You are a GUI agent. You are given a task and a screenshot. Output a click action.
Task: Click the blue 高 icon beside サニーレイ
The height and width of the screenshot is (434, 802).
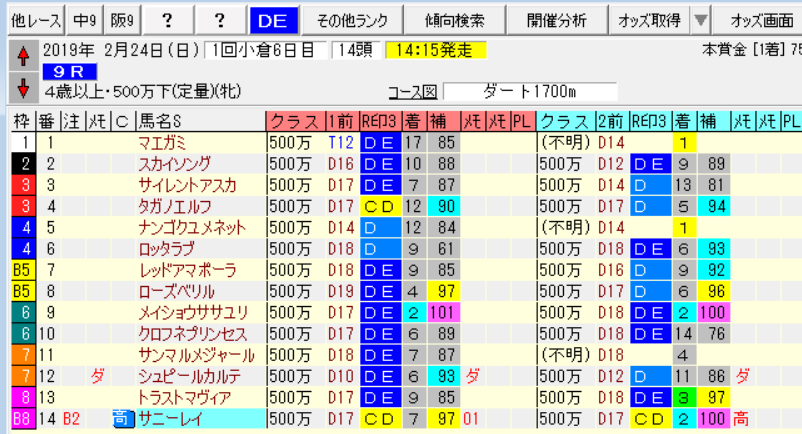(x=123, y=419)
